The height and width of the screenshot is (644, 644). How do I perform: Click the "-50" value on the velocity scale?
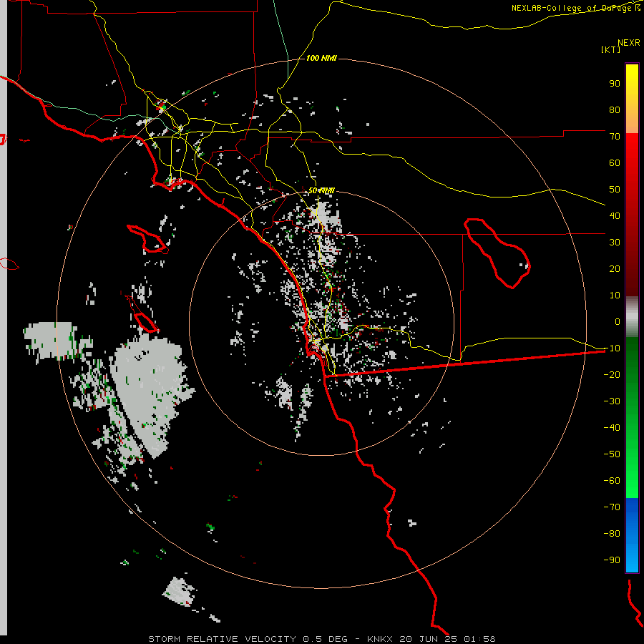612,454
